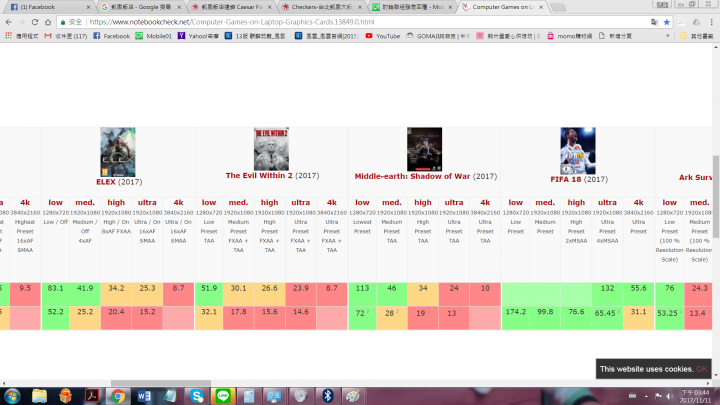Open the Gmail inbox bookmark (117)
The height and width of the screenshot is (405, 720).
pos(66,36)
